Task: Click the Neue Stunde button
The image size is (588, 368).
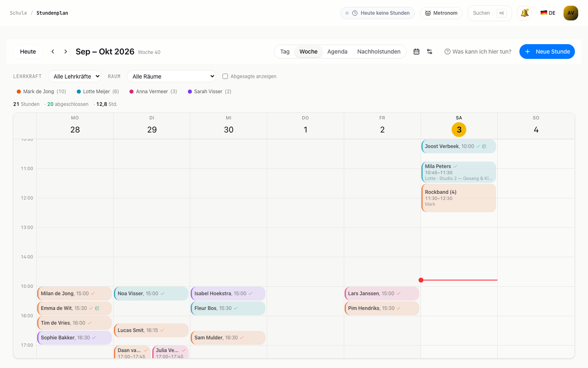Action: [x=547, y=52]
